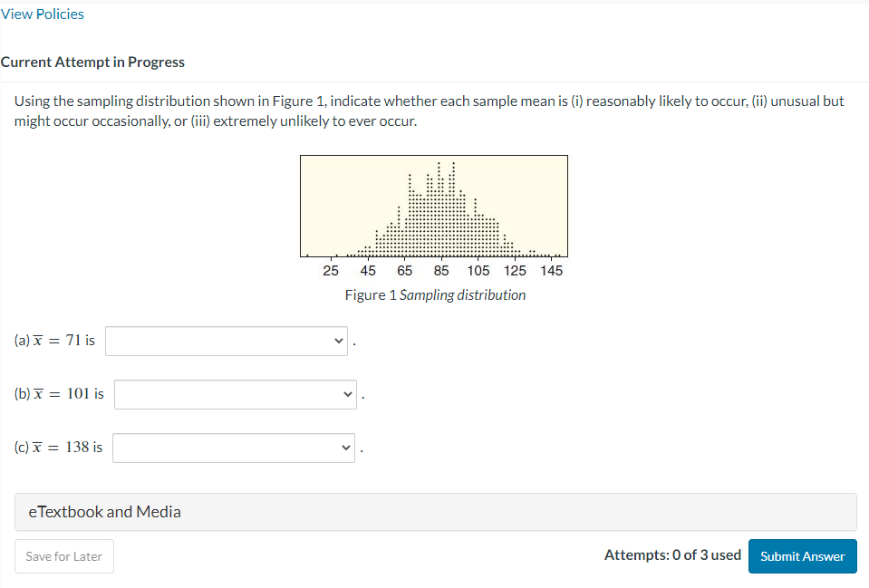Viewport: 869px width, 588px height.
Task: Click the x-axis label 25 on the figure
Action: [330, 270]
